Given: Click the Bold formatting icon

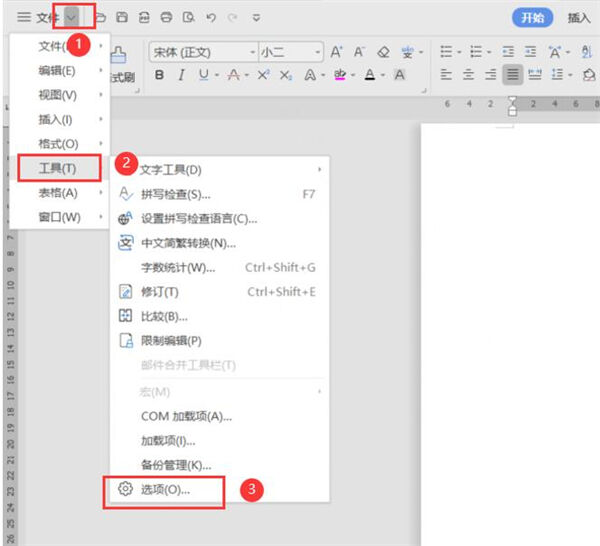Looking at the screenshot, I should (x=159, y=75).
